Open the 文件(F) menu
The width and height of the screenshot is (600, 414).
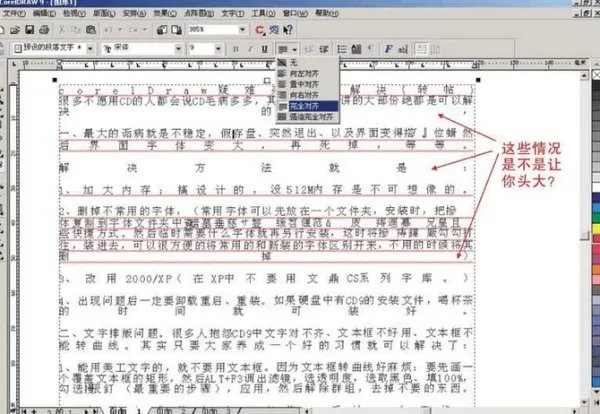[x=14, y=13]
